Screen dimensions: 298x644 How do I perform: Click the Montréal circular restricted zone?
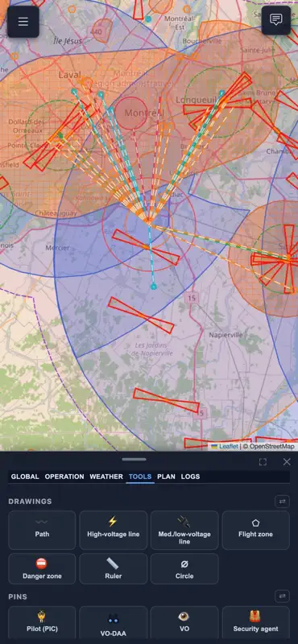pyautogui.click(x=130, y=114)
